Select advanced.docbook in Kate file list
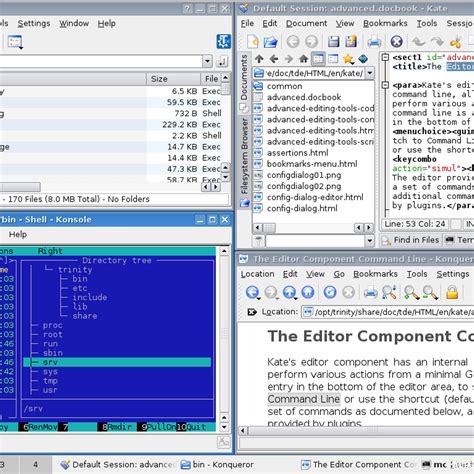Viewport: 474px width, 474px height. point(304,97)
